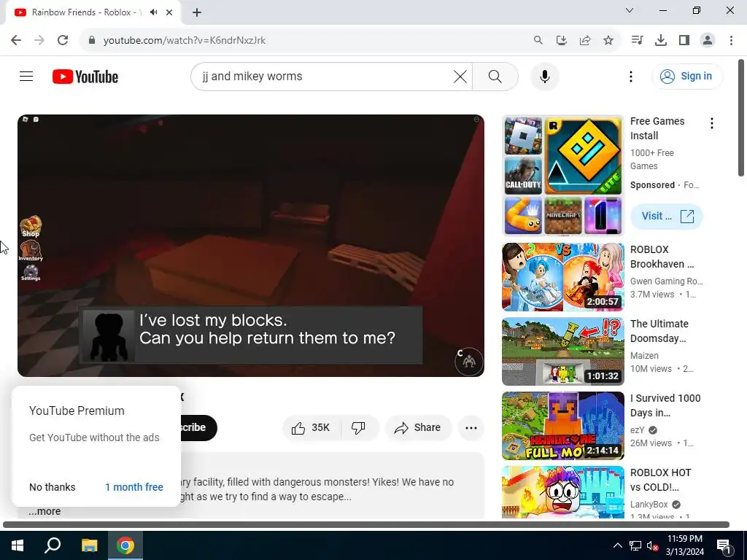Open Chrome three-dot menu
This screenshot has height=560, width=747.
coord(731,40)
